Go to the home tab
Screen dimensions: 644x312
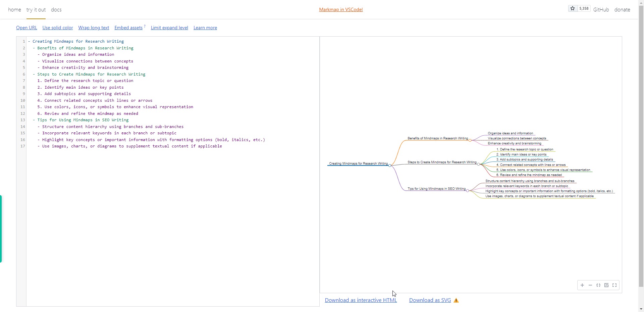coord(14,10)
